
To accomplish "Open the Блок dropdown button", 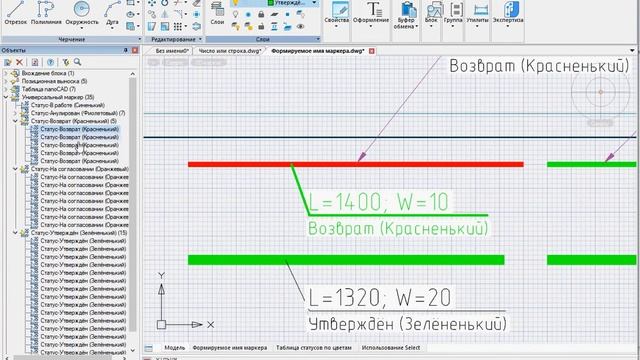I will 431,16.
